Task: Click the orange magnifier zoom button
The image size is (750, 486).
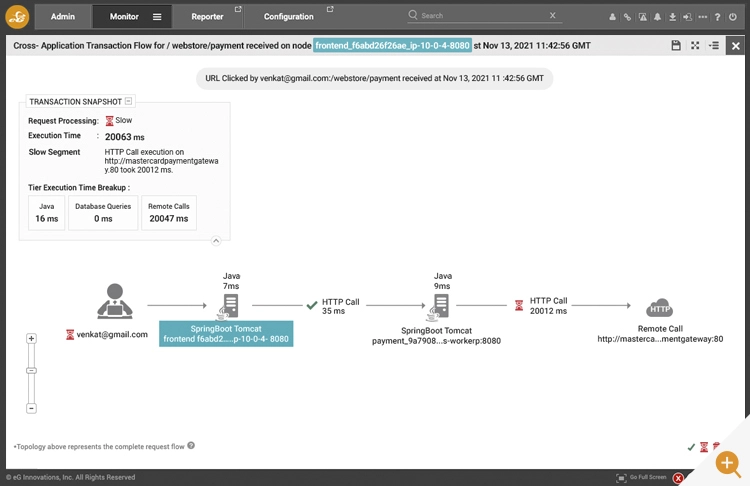Action: 728,464
